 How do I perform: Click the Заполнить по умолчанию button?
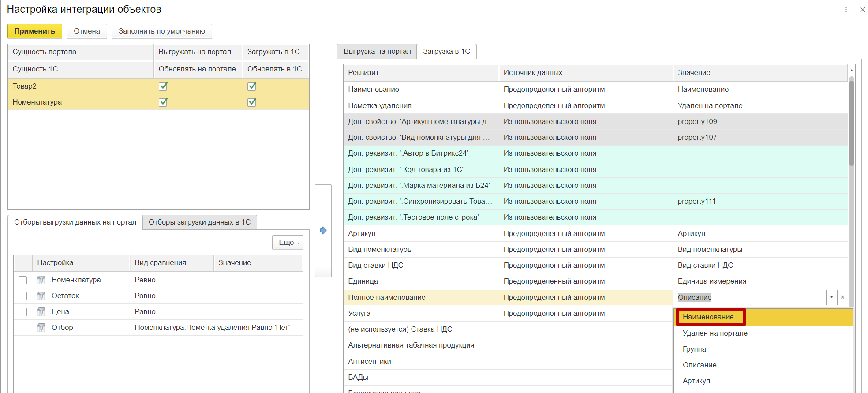pyautogui.click(x=161, y=31)
